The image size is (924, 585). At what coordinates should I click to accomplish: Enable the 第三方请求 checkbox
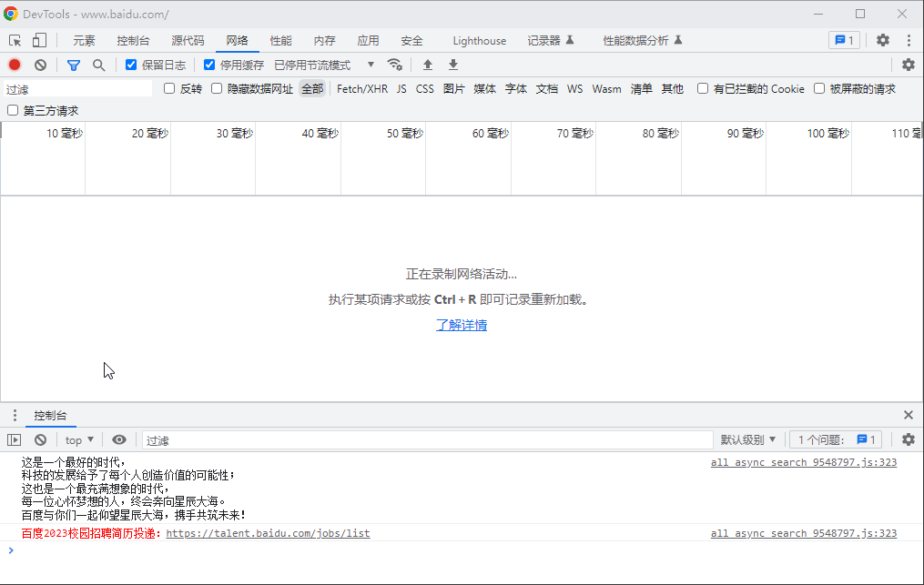tap(13, 110)
